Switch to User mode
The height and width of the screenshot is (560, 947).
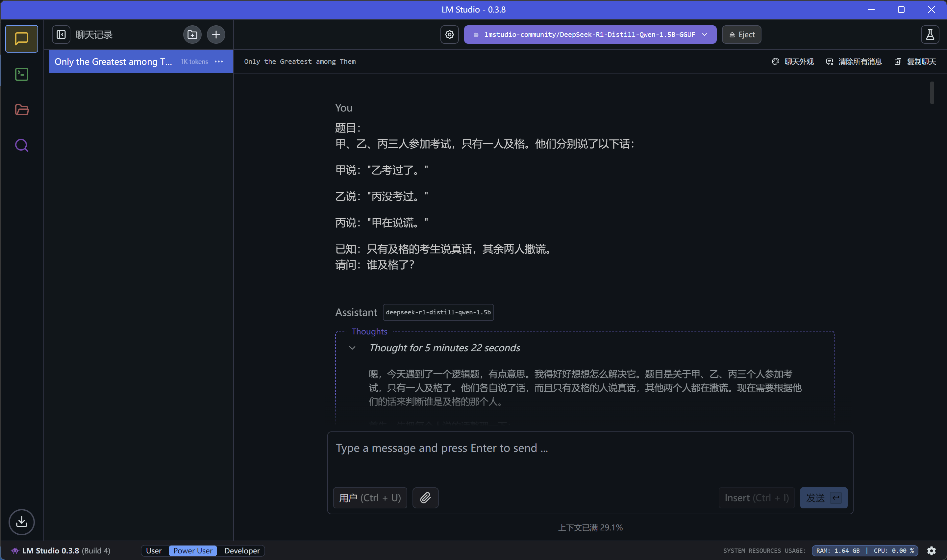tap(154, 550)
